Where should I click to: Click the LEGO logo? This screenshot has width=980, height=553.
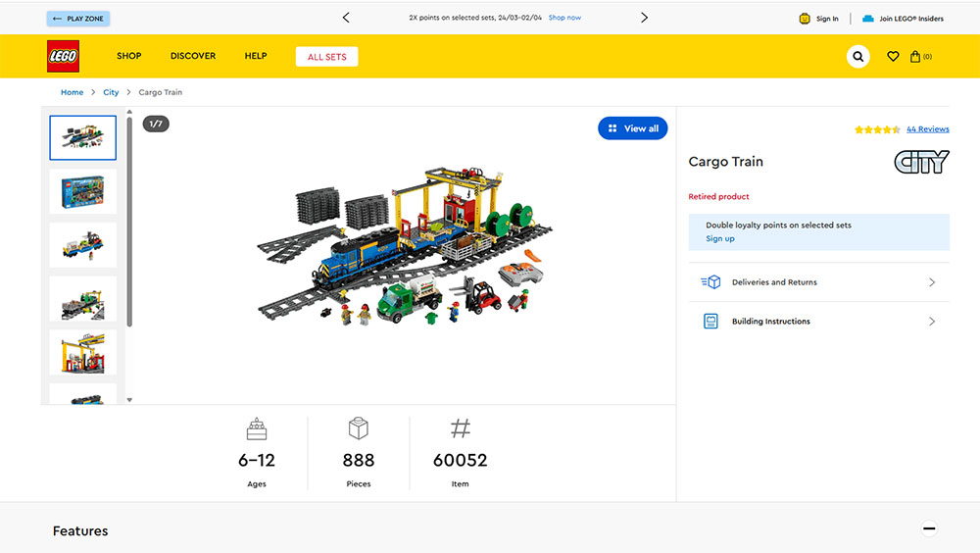(63, 56)
